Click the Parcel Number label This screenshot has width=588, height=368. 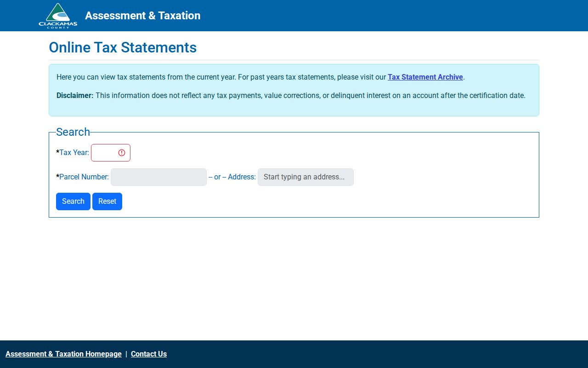[83, 177]
